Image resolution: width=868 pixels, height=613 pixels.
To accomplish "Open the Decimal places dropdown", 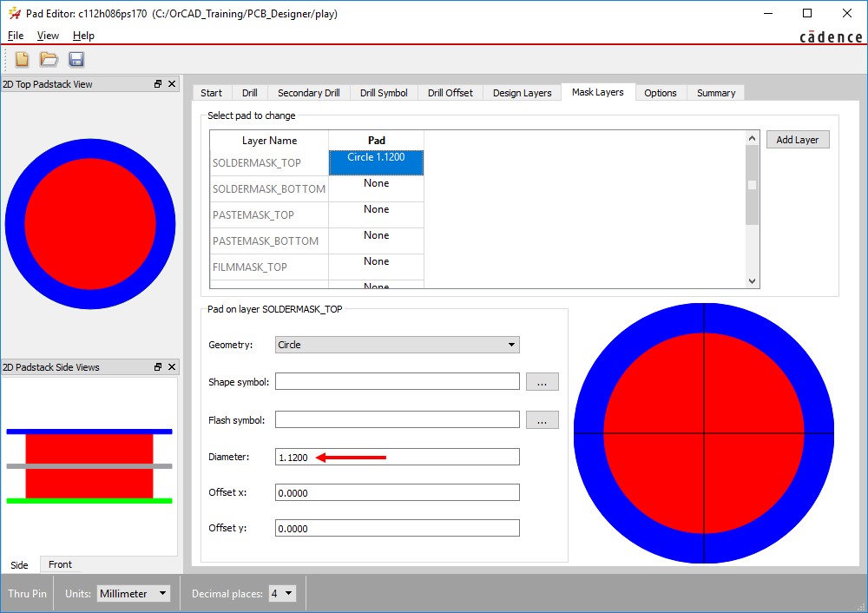I will point(282,594).
